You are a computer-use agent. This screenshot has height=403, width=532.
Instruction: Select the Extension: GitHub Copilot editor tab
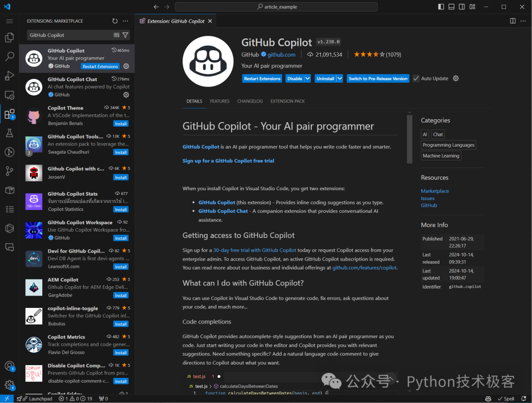tap(175, 21)
